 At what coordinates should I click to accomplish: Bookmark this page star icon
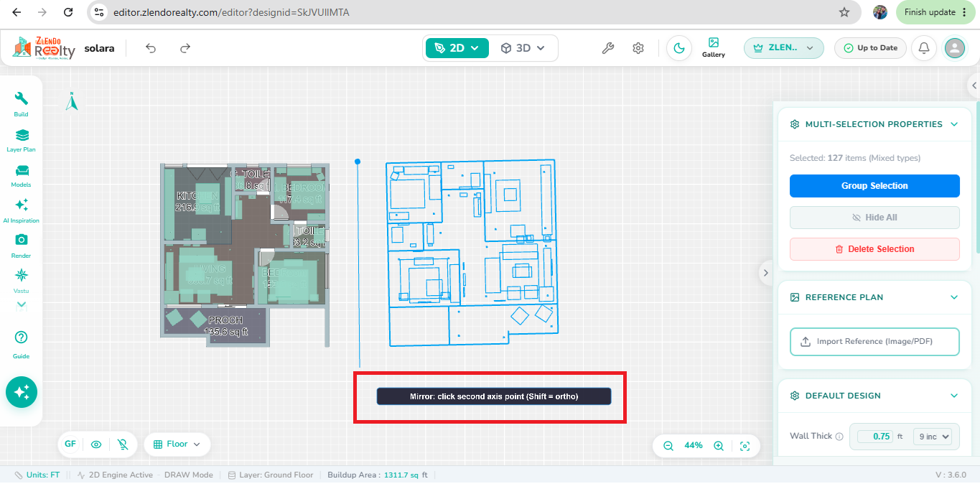point(844,12)
